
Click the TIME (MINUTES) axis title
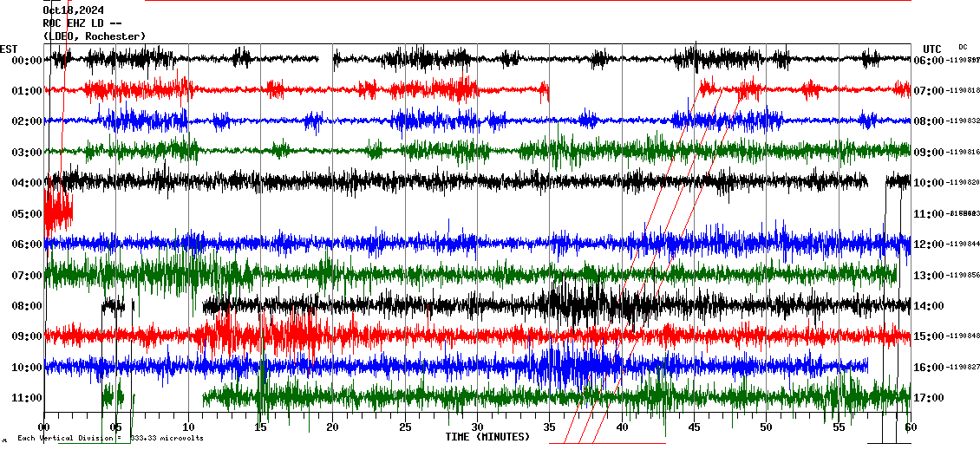click(487, 437)
